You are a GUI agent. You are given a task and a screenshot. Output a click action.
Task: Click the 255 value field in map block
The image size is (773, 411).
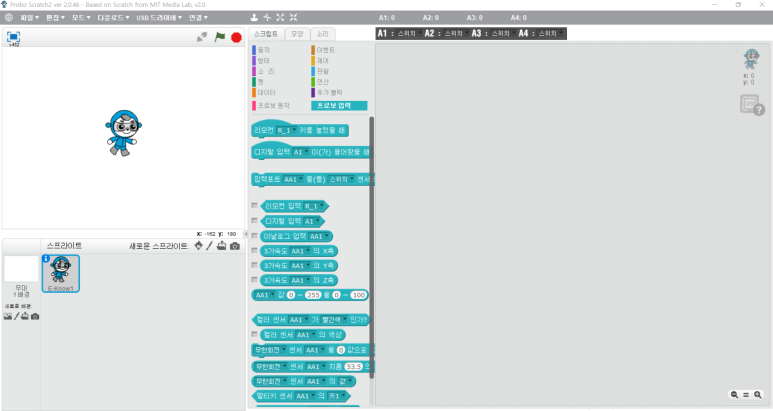coord(313,295)
